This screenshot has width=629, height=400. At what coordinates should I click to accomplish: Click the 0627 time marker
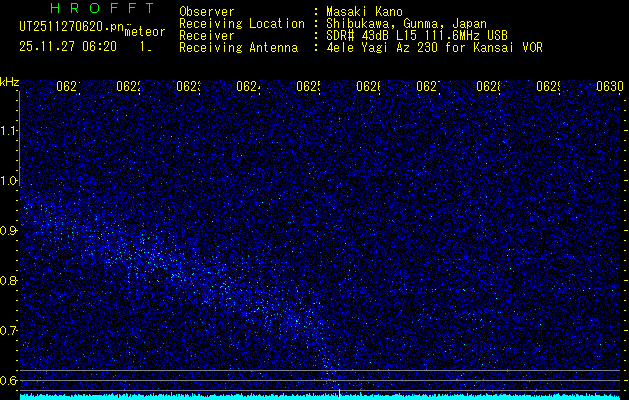[x=428, y=86]
